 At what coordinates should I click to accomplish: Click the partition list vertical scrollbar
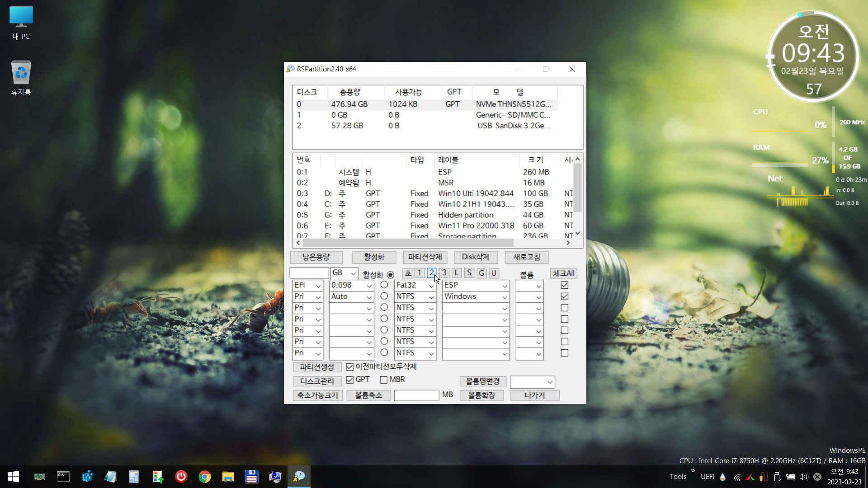pyautogui.click(x=577, y=188)
